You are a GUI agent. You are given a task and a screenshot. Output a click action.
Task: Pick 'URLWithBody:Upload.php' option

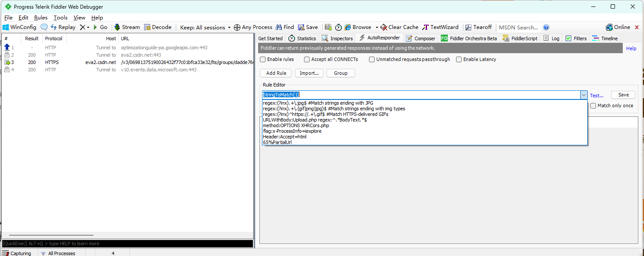click(424, 120)
